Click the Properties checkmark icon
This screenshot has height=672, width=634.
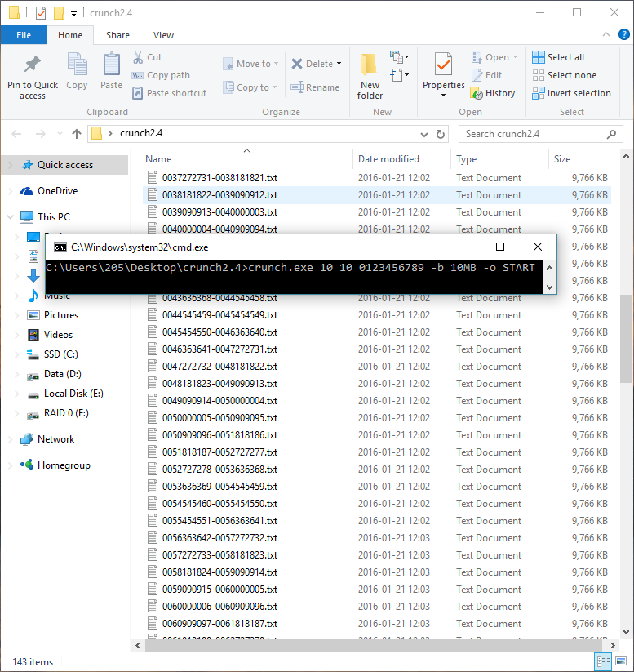click(x=443, y=65)
